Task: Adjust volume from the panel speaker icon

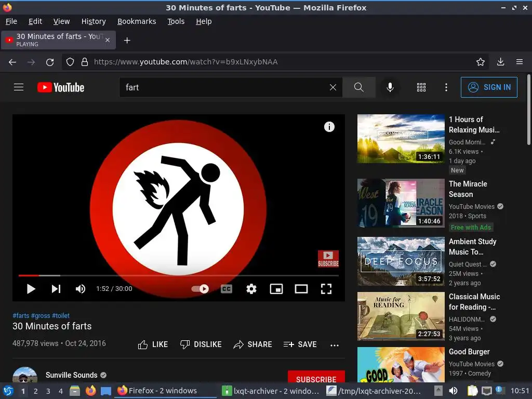Action: click(x=453, y=391)
